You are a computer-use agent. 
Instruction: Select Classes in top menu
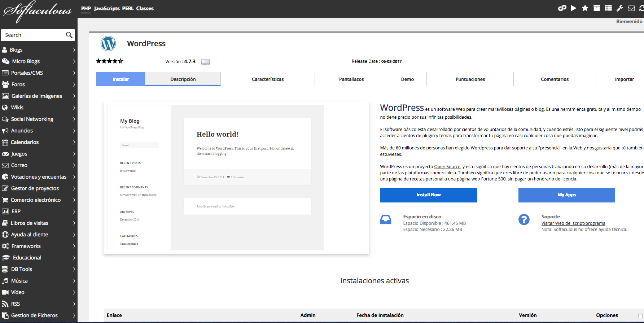pos(145,8)
